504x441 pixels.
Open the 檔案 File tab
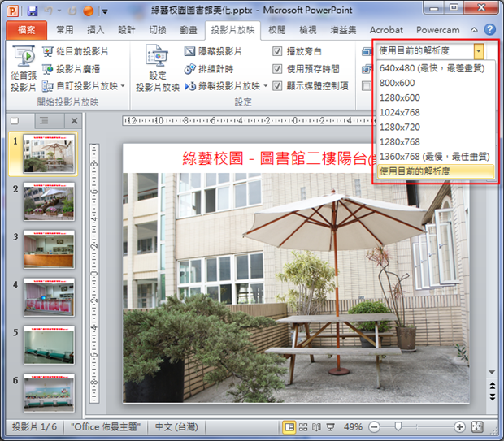[x=26, y=30]
